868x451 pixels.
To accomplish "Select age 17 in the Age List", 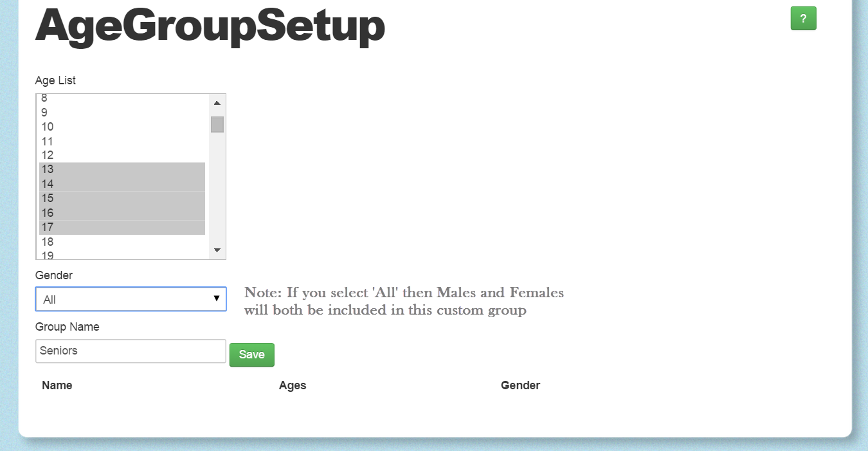I will tap(122, 228).
